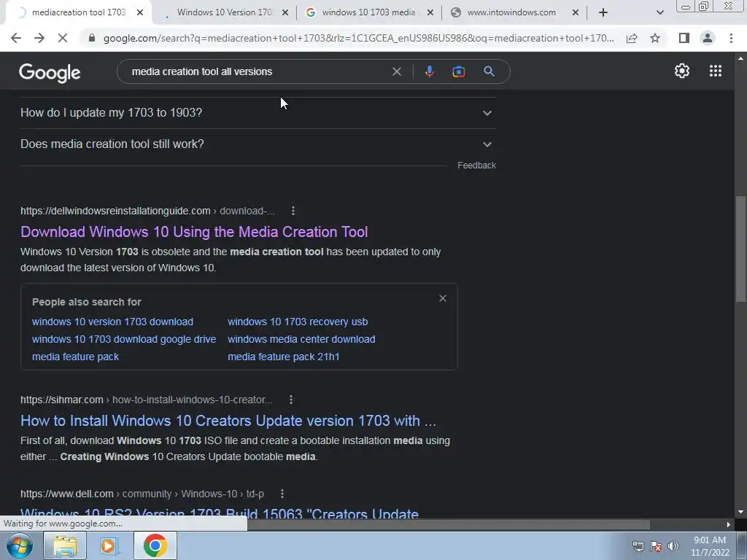Image resolution: width=747 pixels, height=560 pixels.
Task: Click the scrollbar down arrow
Action: [x=740, y=512]
